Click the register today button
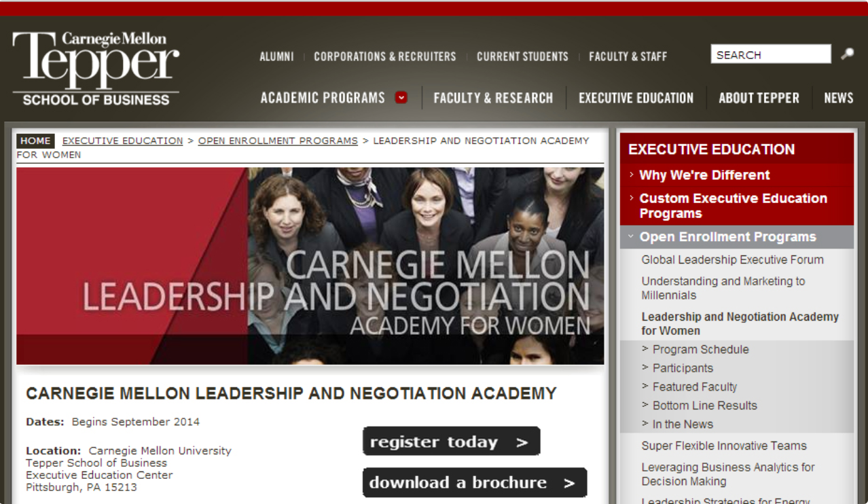The height and width of the screenshot is (504, 868). tap(451, 442)
